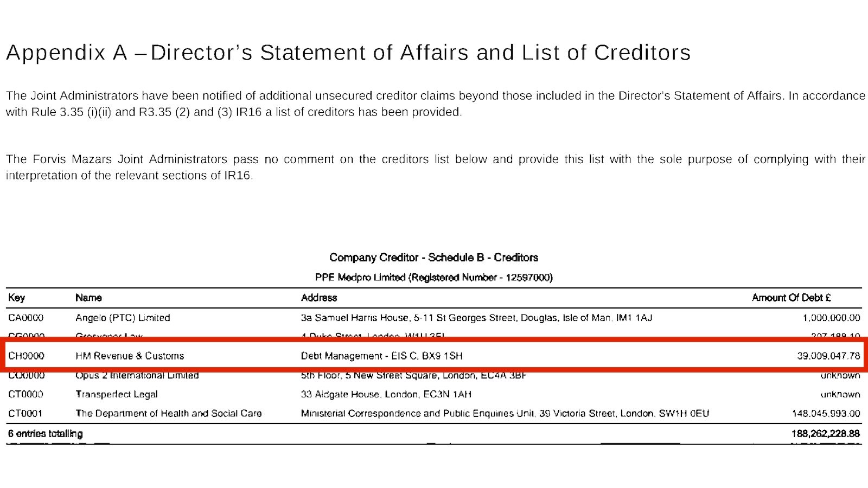The width and height of the screenshot is (868, 488).
Task: Click the Amount Of Debt £ header
Action: 791,298
